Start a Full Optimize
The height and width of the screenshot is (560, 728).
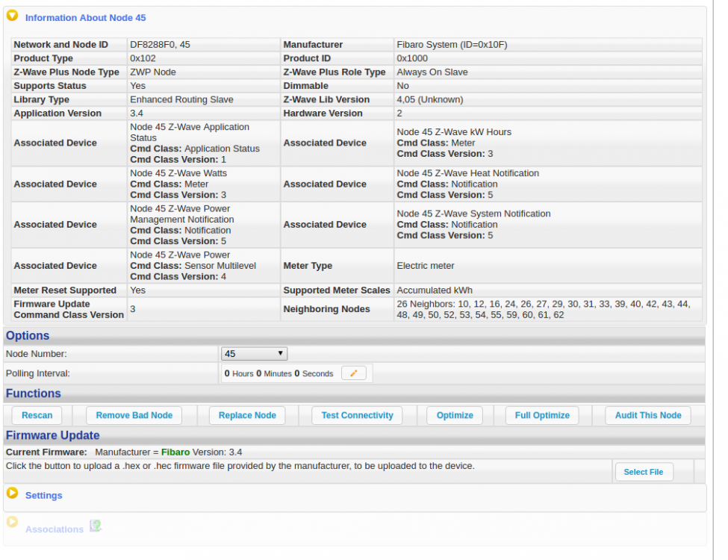[542, 415]
